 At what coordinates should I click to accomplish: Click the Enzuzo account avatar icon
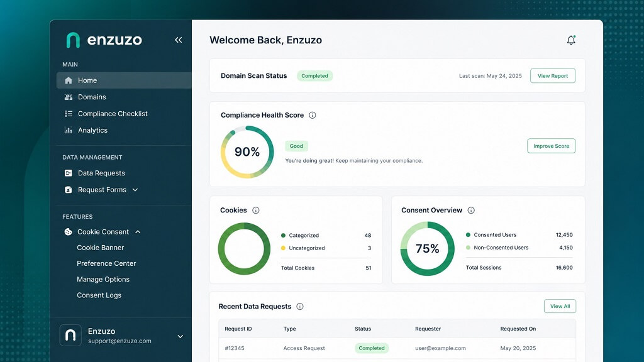(70, 336)
